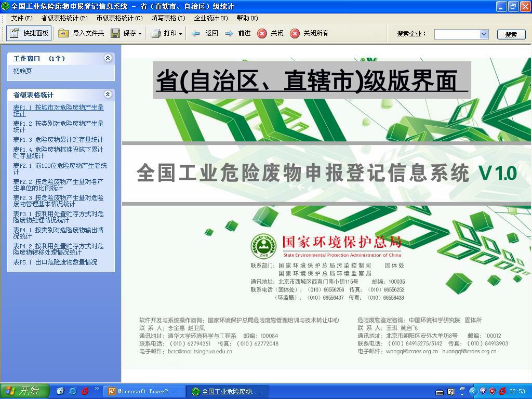The width and height of the screenshot is (532, 399).
Task: Switch to Microsoft PowerPoint taskbar button
Action: pos(144,391)
